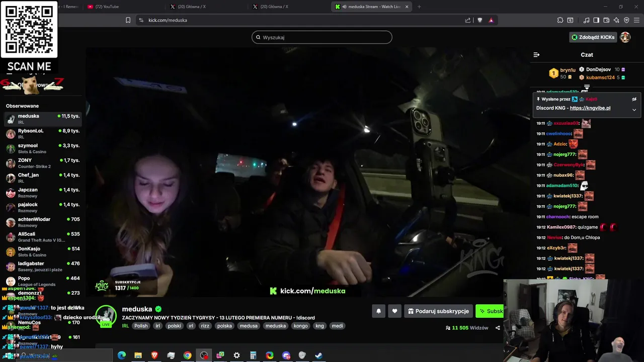Screen dimensions: 644x362
Task: Share the stream via share icon
Action: point(498,328)
